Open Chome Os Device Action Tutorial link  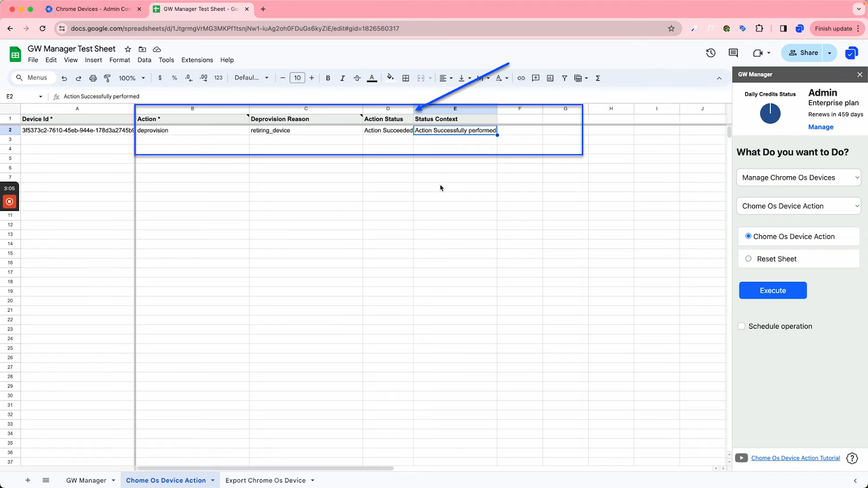[x=795, y=458]
